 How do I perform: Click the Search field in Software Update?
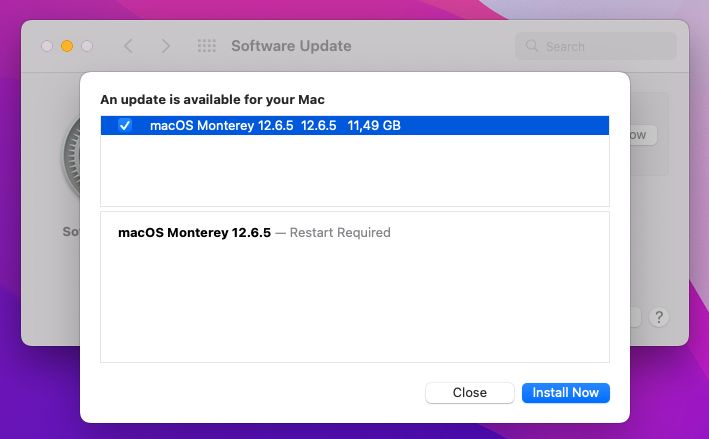point(596,46)
